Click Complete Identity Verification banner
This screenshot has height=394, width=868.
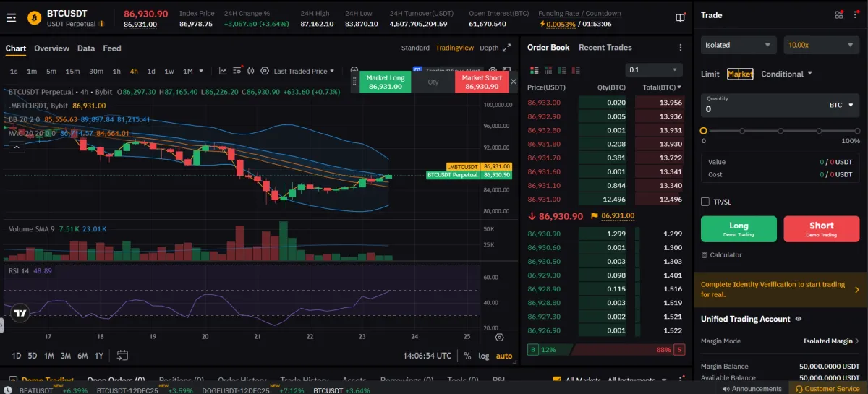(780, 289)
